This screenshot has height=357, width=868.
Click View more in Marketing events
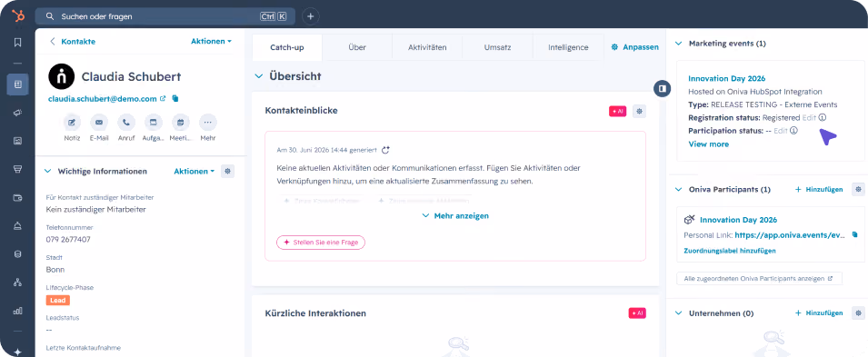click(709, 144)
